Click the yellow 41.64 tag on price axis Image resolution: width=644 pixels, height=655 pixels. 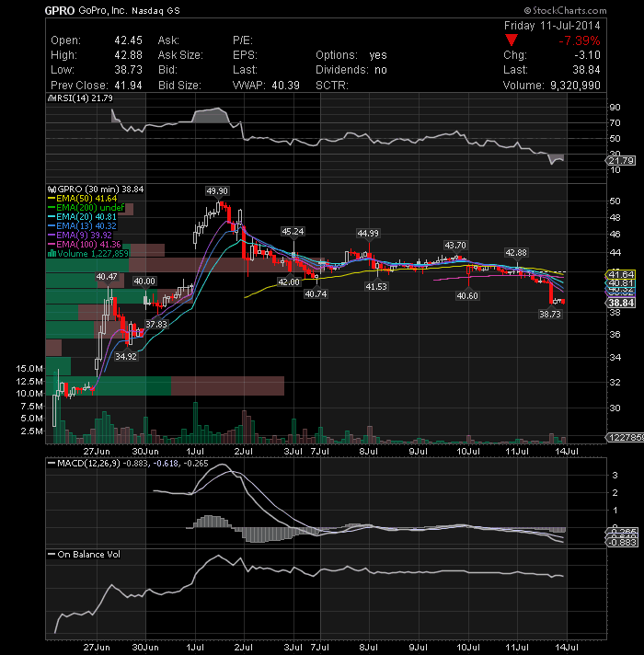pyautogui.click(x=621, y=274)
